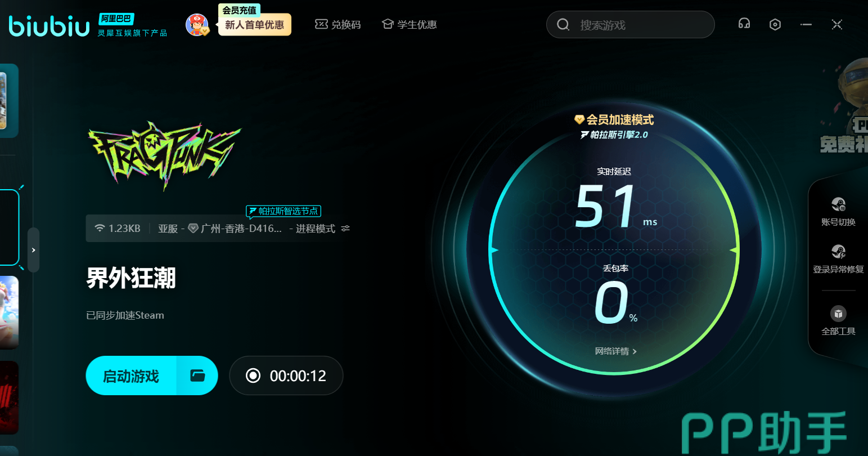Open the Steam 账号切换 tool
Screen dimensions: 868x456
[838, 211]
